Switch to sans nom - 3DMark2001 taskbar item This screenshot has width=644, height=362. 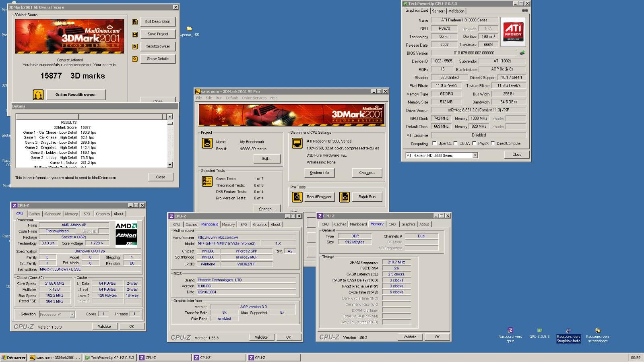tap(55, 358)
